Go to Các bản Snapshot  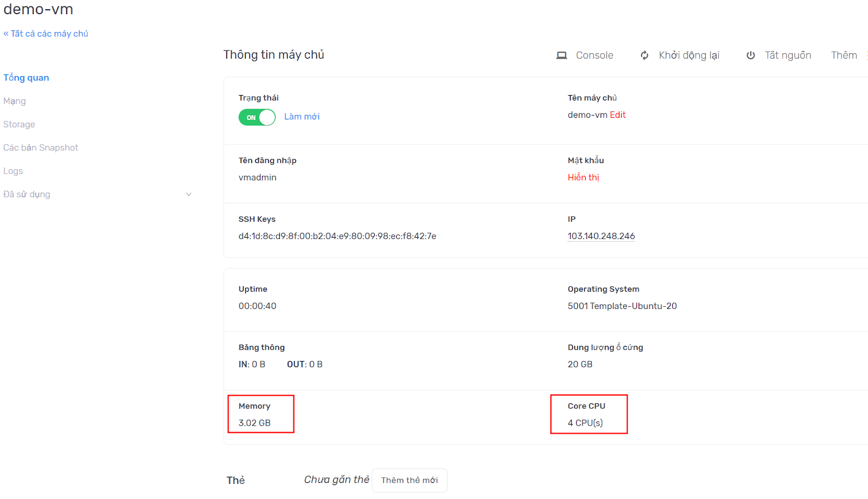click(41, 148)
